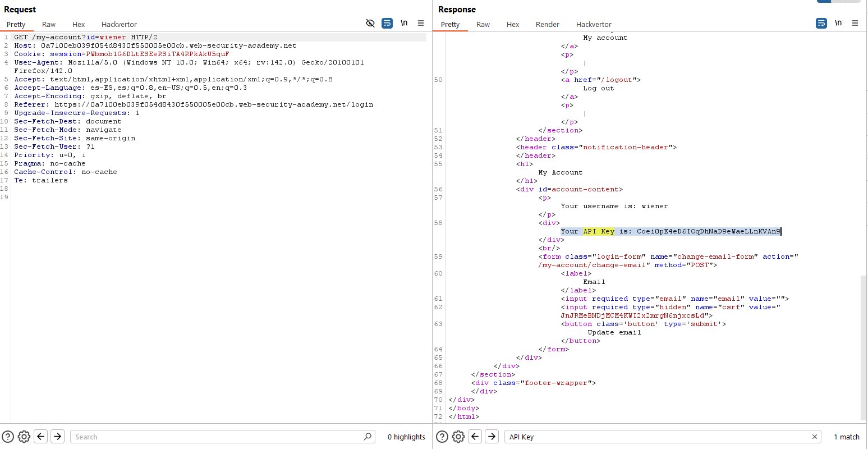868x449 pixels.
Task: Open Response panel hamburger options menu
Action: tap(855, 23)
